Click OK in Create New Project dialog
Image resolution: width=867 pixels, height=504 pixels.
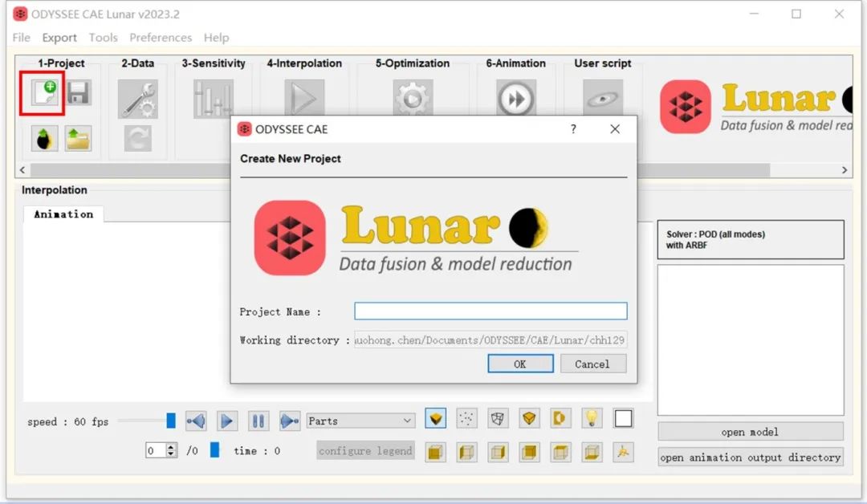click(x=520, y=364)
